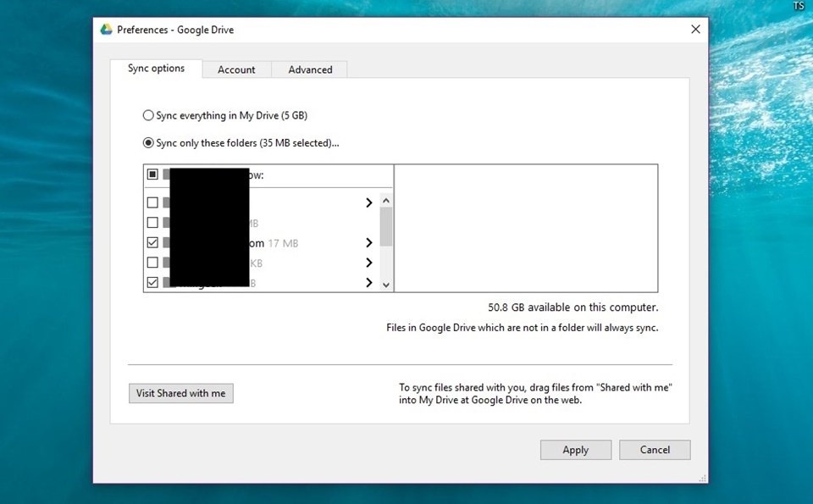Viewport: 813px width, 504px height.
Task: Choose Sync only these folders radio button
Action: pyautogui.click(x=148, y=142)
